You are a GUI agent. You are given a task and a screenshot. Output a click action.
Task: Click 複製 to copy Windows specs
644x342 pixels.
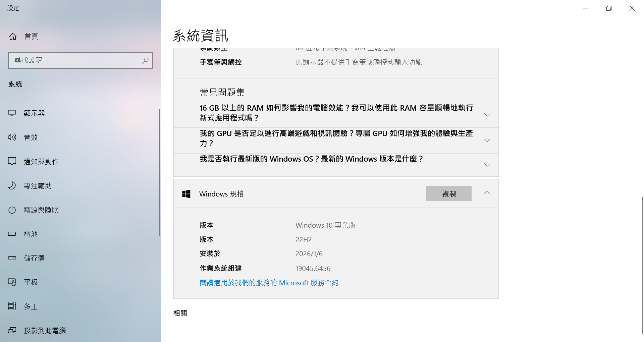[x=449, y=193]
